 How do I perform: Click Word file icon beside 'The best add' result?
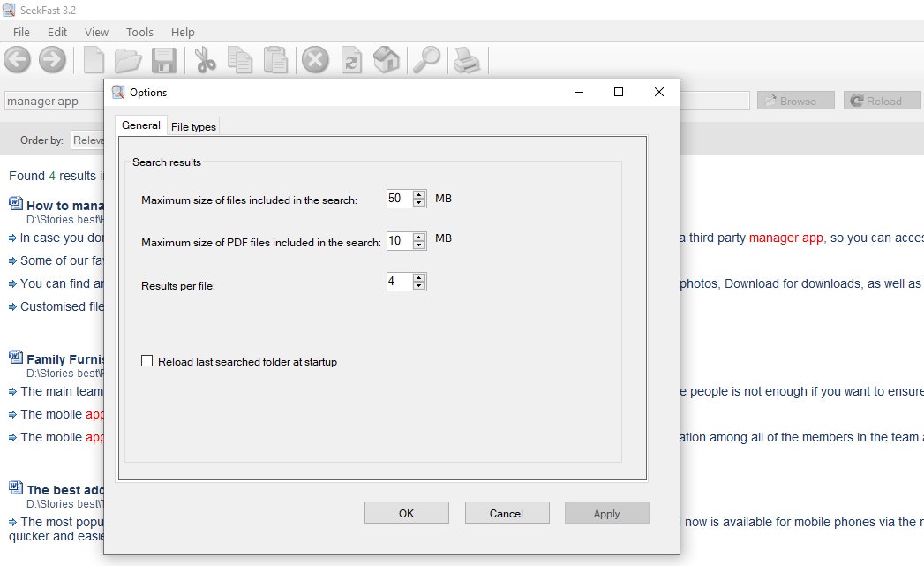16,487
